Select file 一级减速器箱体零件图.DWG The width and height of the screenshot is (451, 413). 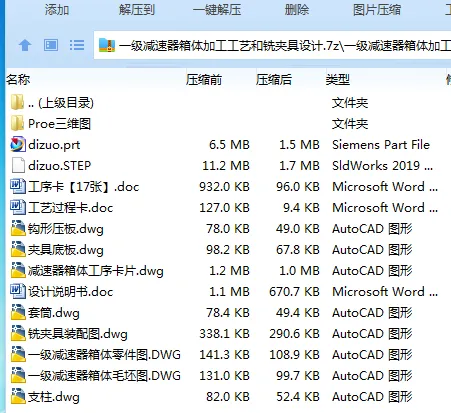tap(104, 355)
